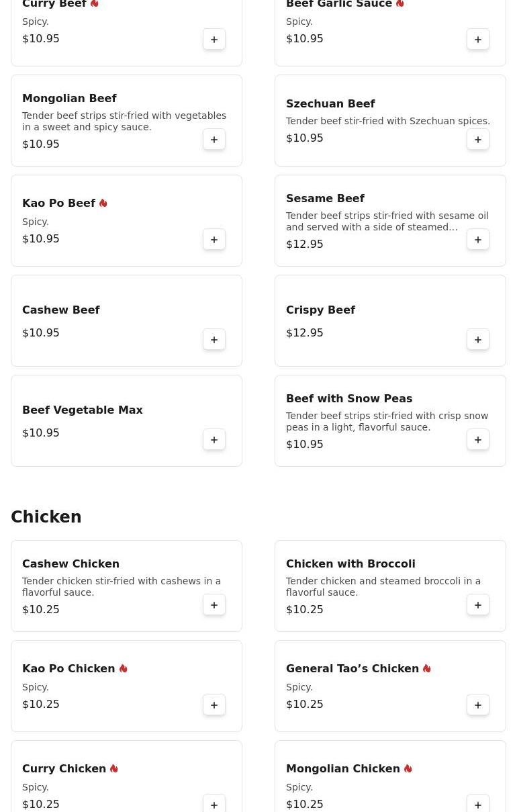517x812 pixels.
Task: Add Curry Beef to the order
Action: point(214,40)
